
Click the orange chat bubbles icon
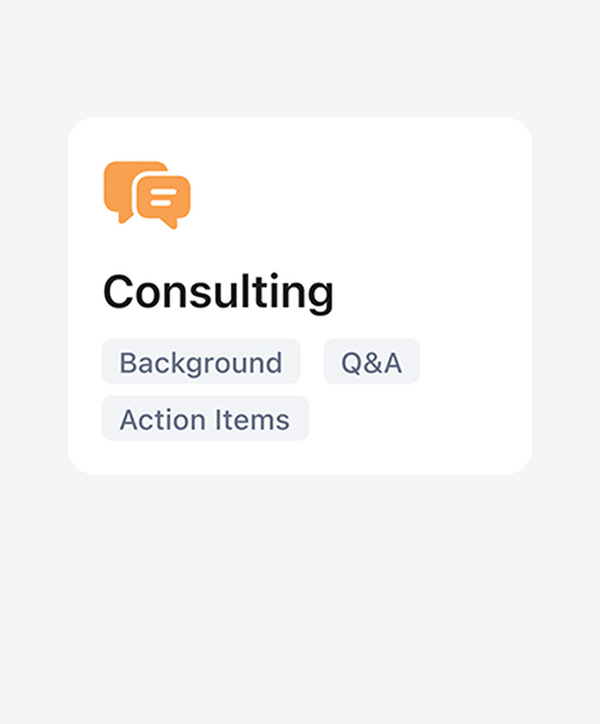[x=147, y=194]
